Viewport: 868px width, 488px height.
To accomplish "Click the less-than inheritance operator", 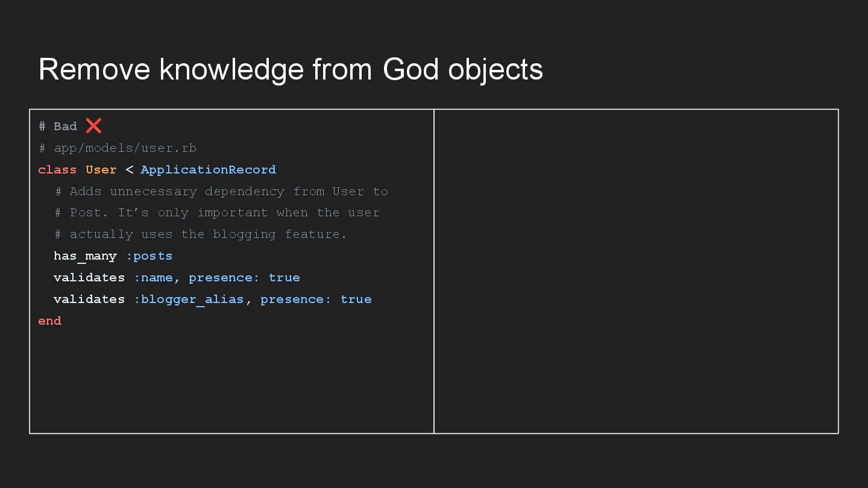I will tap(129, 170).
